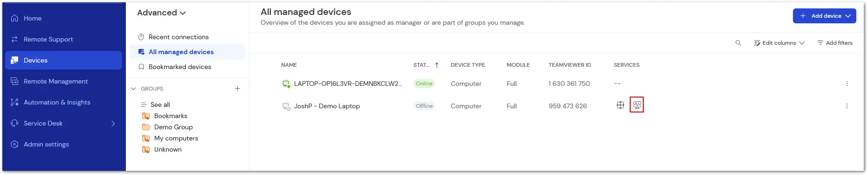Open the My computers group
The image size is (868, 175).
(176, 138)
